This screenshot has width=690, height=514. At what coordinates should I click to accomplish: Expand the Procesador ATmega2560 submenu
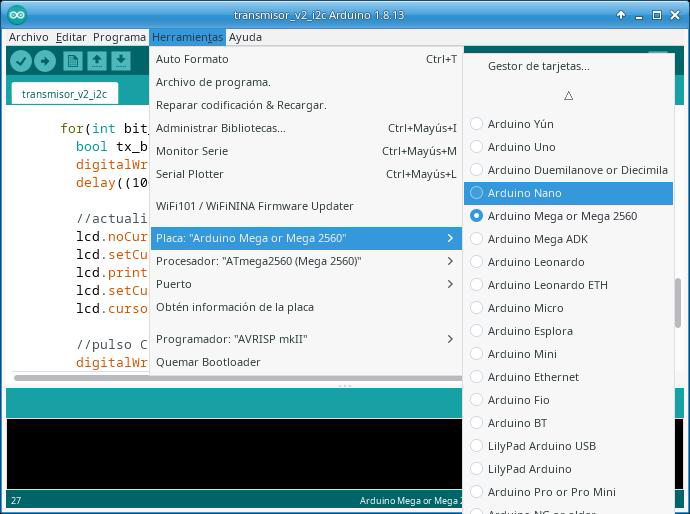[x=306, y=261]
